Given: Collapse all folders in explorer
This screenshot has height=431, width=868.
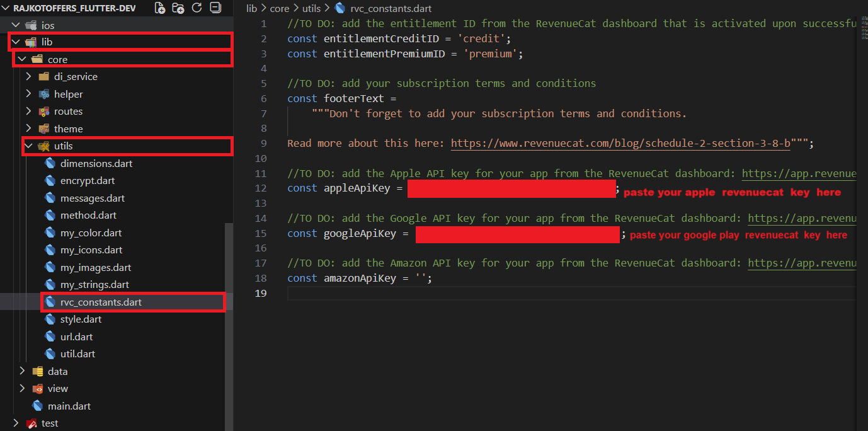Looking at the screenshot, I should (x=215, y=8).
